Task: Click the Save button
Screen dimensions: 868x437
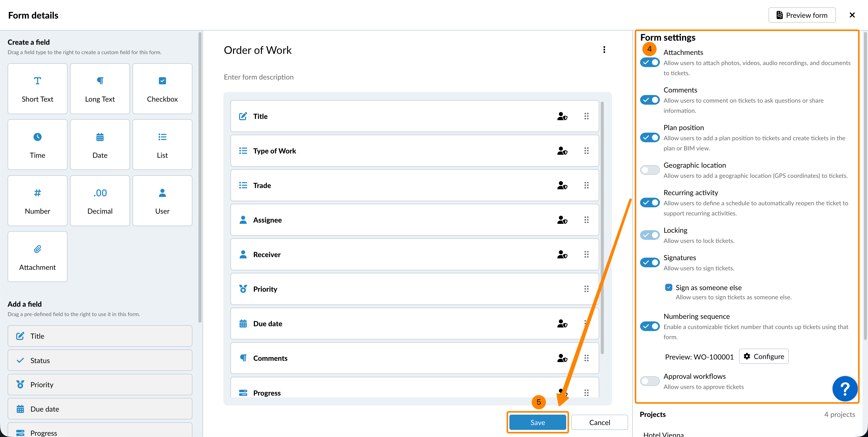Action: click(x=538, y=422)
